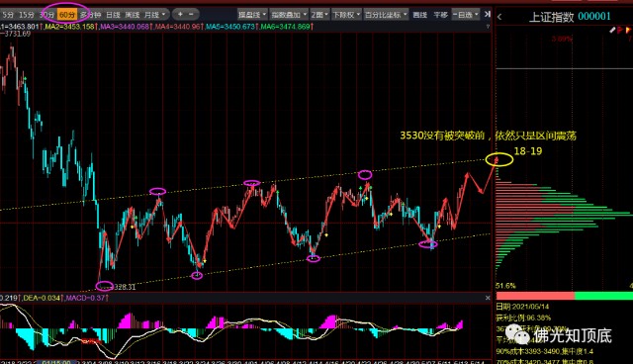Image resolution: width=633 pixels, height=364 pixels.
Task: Open the 操盘线 dropdown
Action: pos(252,15)
